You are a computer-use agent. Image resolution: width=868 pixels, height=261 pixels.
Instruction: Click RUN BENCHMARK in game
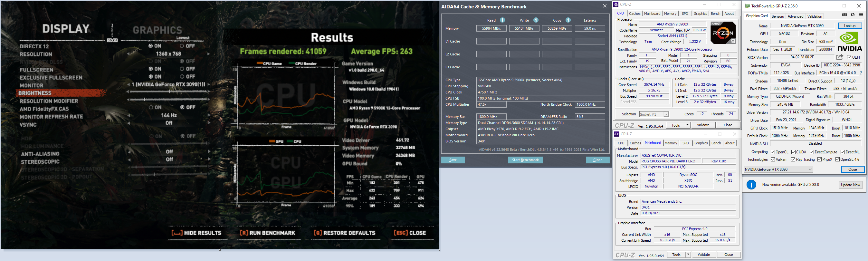(x=268, y=233)
